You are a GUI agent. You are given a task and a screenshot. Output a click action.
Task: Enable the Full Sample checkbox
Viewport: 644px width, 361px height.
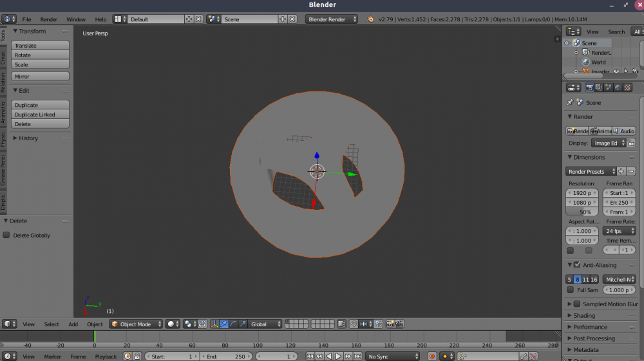point(570,290)
